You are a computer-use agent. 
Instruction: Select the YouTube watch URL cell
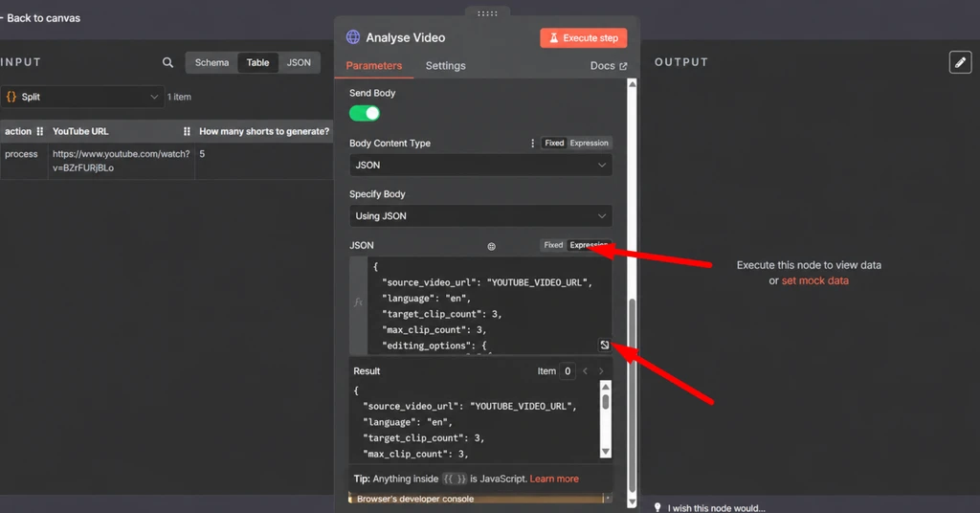click(x=122, y=161)
